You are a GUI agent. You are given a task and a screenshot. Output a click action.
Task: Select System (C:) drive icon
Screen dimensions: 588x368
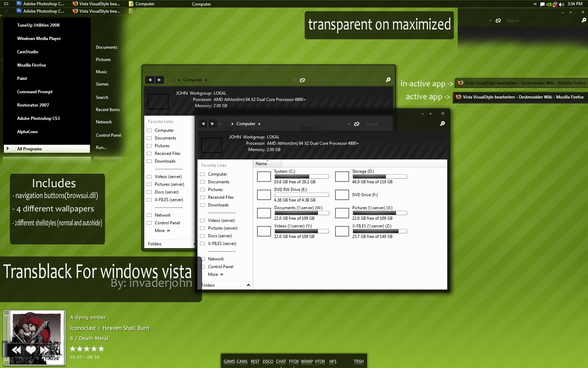(264, 177)
